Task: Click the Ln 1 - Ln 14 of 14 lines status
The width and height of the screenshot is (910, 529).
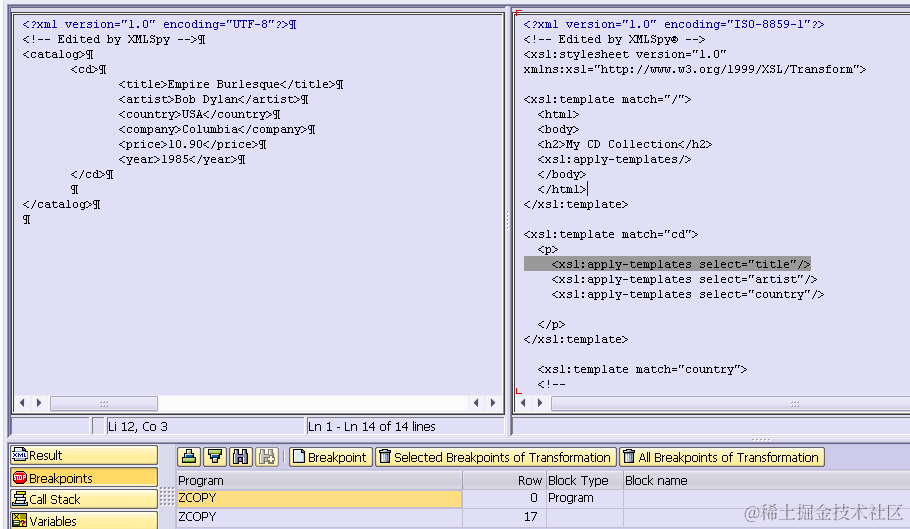Action: 405,426
